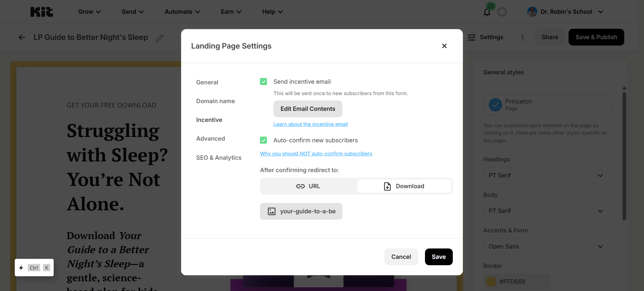
Task: Click Edit Email Contents button
Action: [x=308, y=109]
